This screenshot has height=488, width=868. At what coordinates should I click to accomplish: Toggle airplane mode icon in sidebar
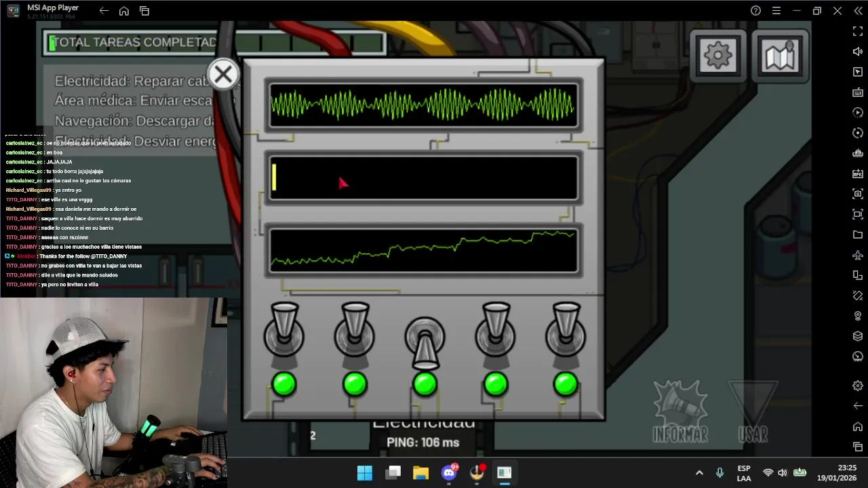pos(858,255)
